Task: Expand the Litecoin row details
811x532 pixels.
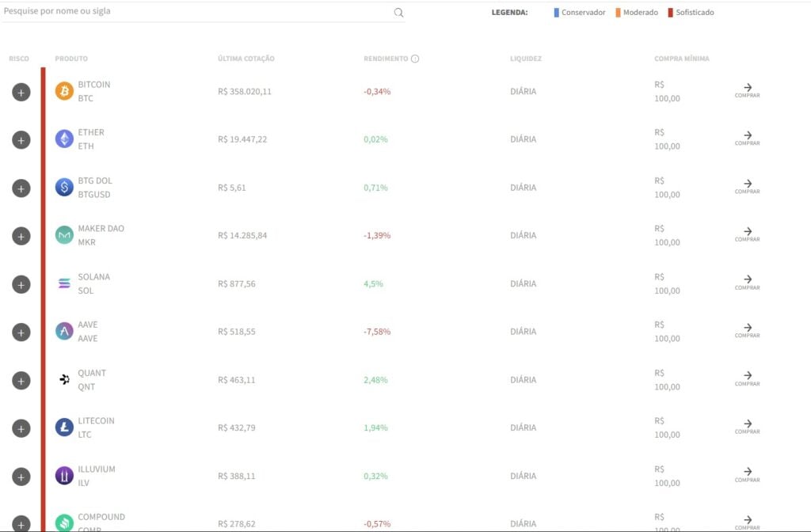Action: pyautogui.click(x=21, y=428)
